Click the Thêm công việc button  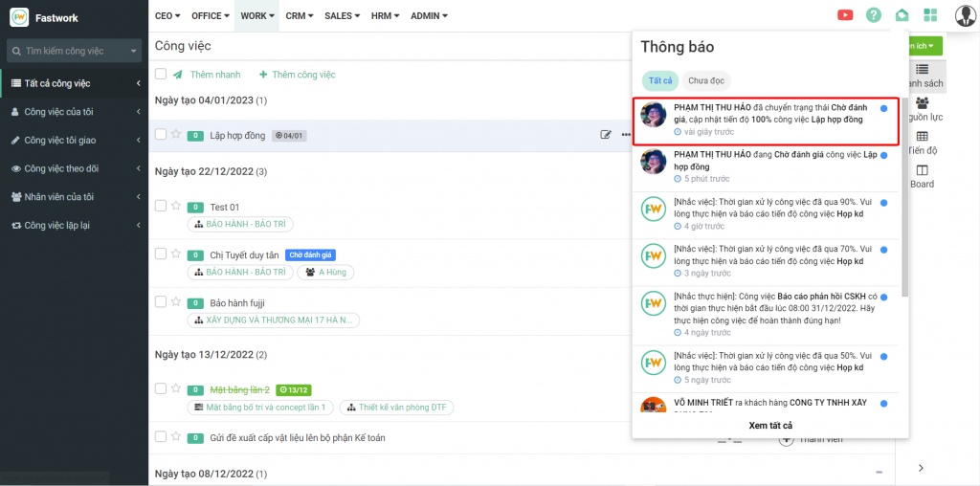pos(297,75)
